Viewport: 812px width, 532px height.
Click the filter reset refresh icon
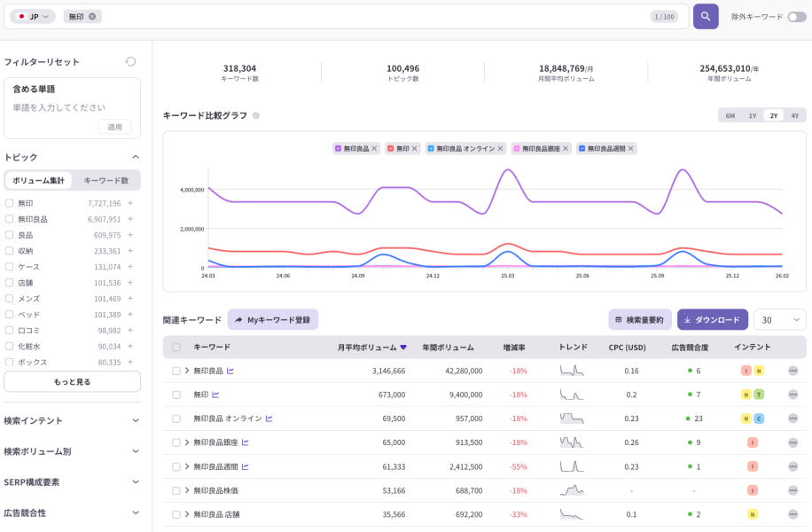pyautogui.click(x=131, y=61)
